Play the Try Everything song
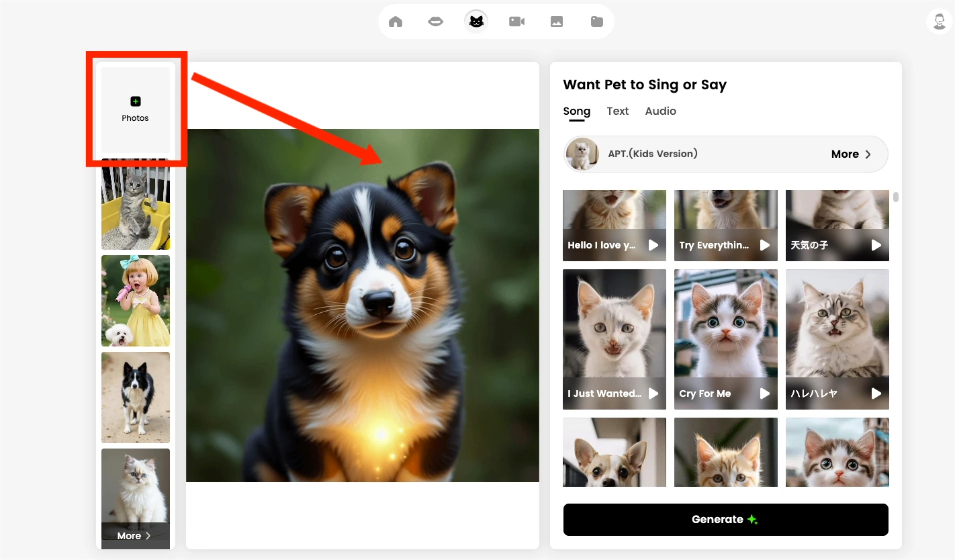The height and width of the screenshot is (560, 955). coord(764,245)
